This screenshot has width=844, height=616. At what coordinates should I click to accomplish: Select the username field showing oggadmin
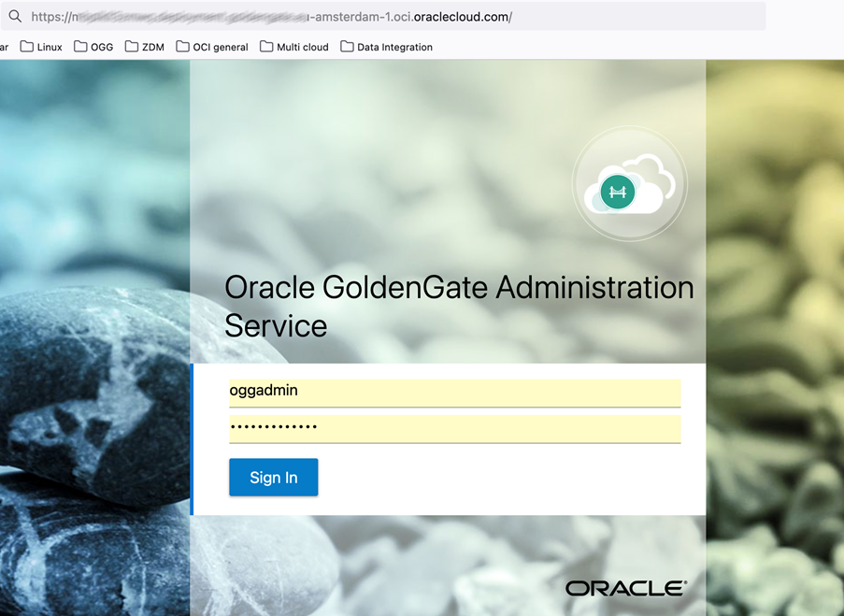454,392
